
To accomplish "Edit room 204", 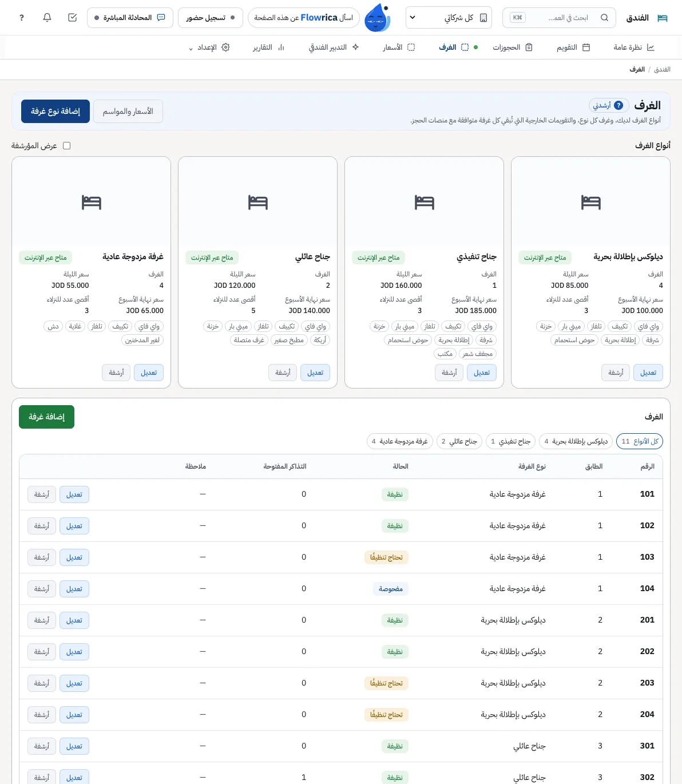I will [x=74, y=715].
